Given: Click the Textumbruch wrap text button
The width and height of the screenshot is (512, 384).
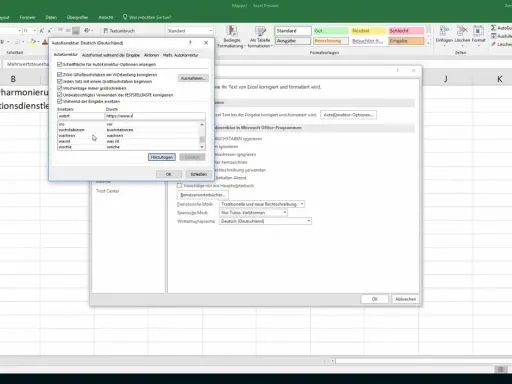Looking at the screenshot, I should (x=119, y=31).
